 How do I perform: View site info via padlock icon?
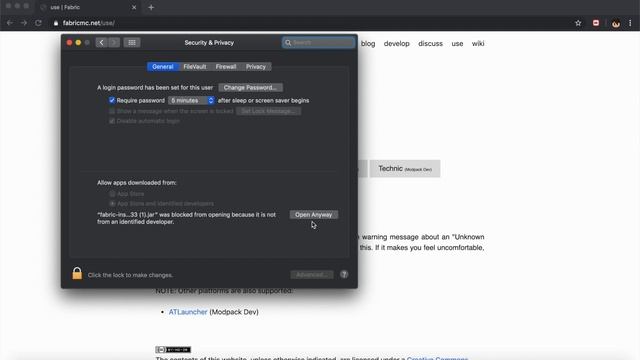56,23
